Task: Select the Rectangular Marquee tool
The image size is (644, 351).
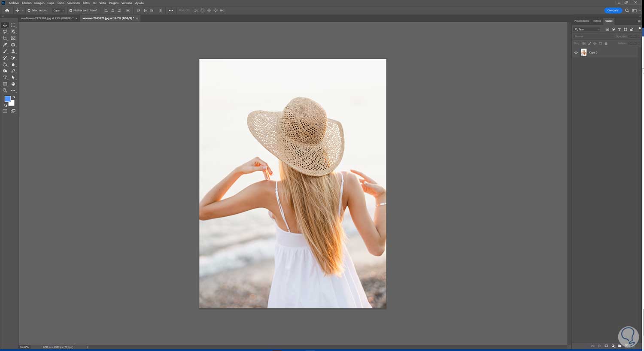Action: pos(13,25)
